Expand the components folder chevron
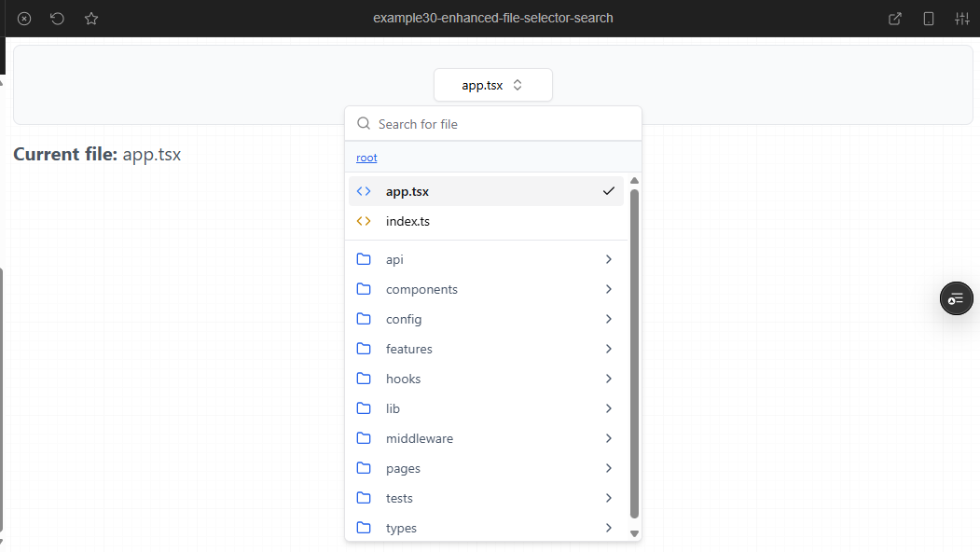 (x=609, y=289)
